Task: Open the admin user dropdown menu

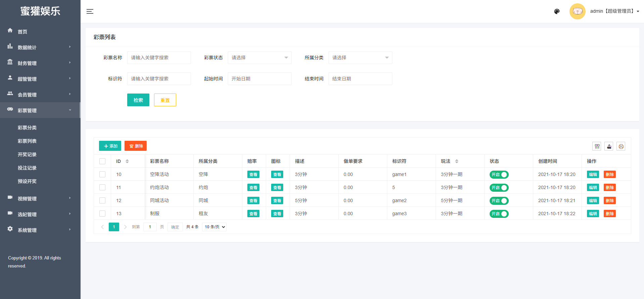Action: pyautogui.click(x=614, y=11)
